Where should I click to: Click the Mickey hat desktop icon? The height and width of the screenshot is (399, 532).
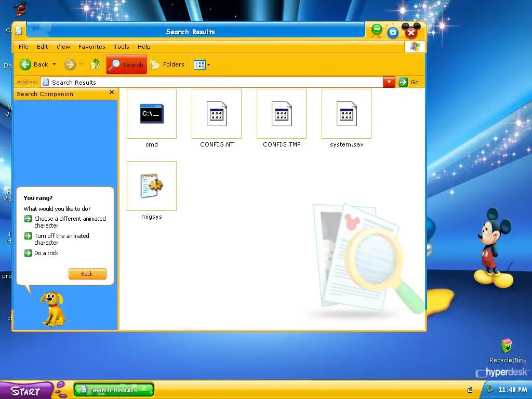20,8
